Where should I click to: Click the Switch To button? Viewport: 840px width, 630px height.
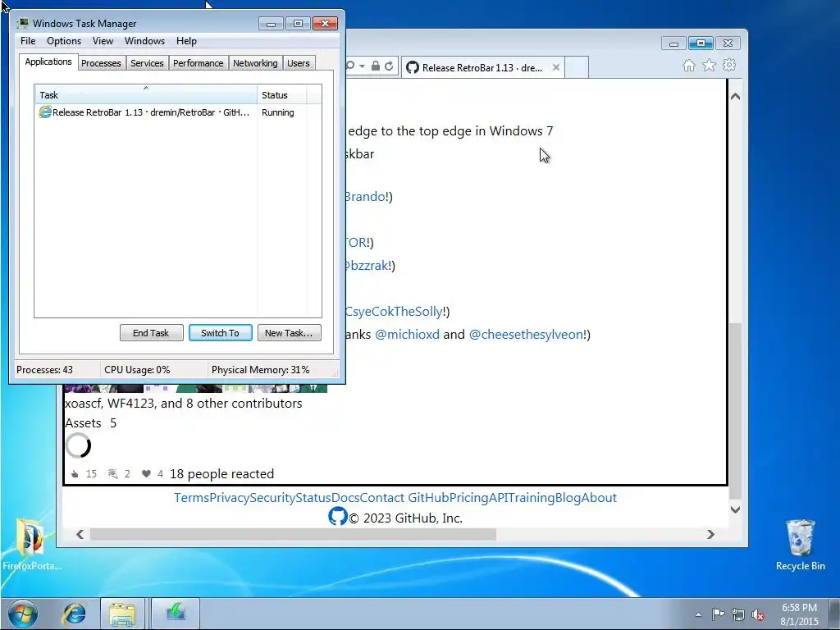coord(220,333)
